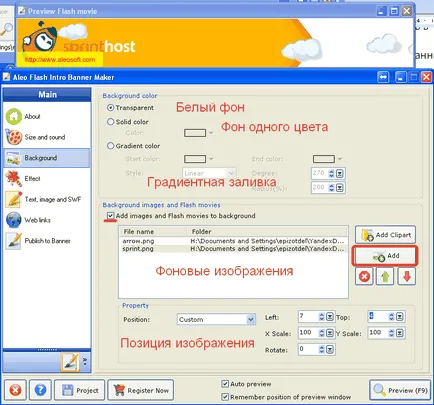This screenshot has height=405, width=434.
Task: Open the help question mark button
Action: pyautogui.click(x=40, y=390)
